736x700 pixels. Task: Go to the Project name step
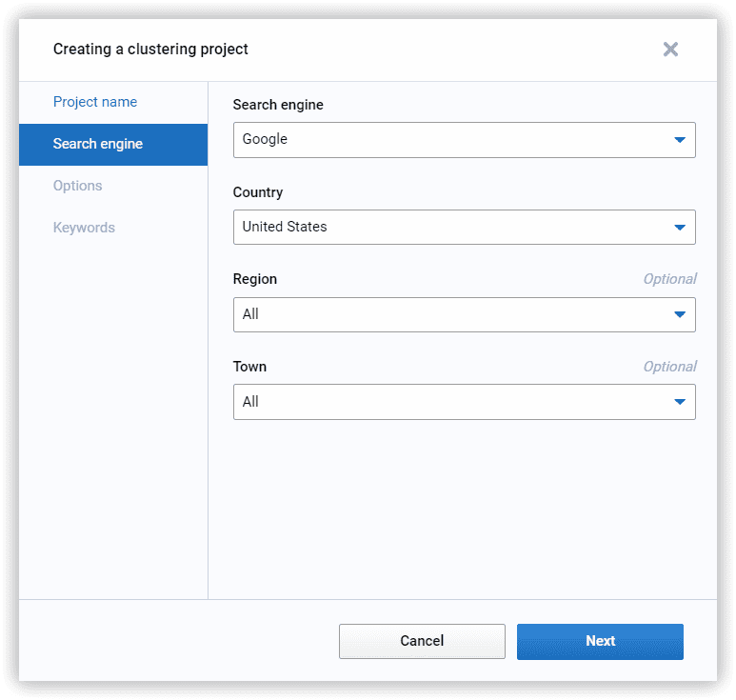(95, 102)
